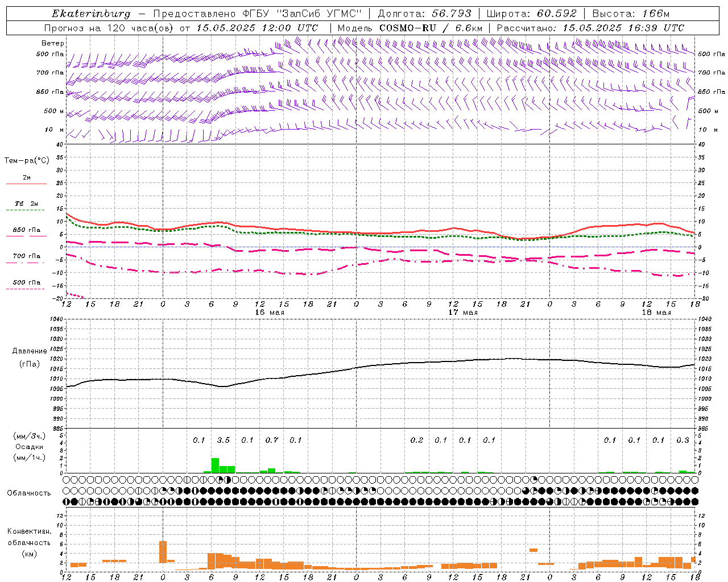Click the '700 гПа' temperature legend entry

27,256
